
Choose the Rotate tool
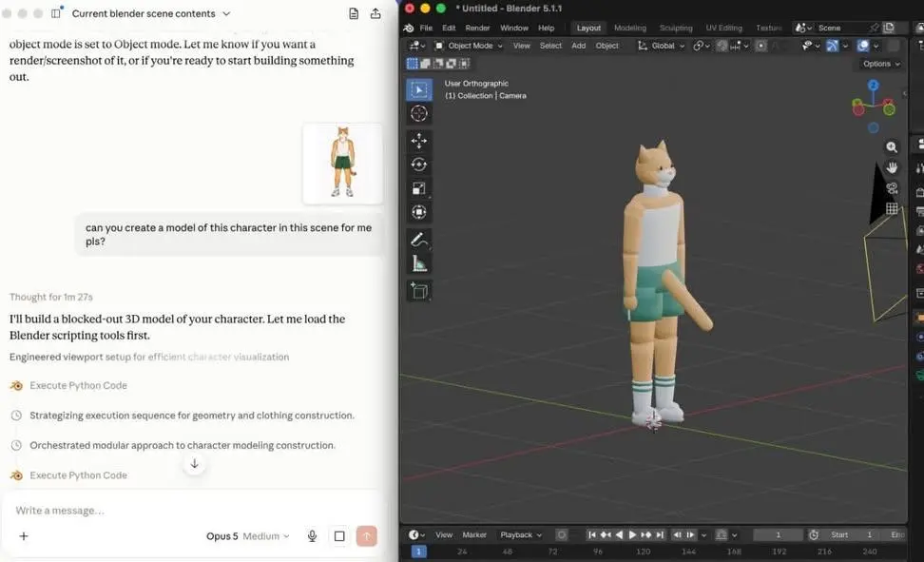[x=419, y=165]
